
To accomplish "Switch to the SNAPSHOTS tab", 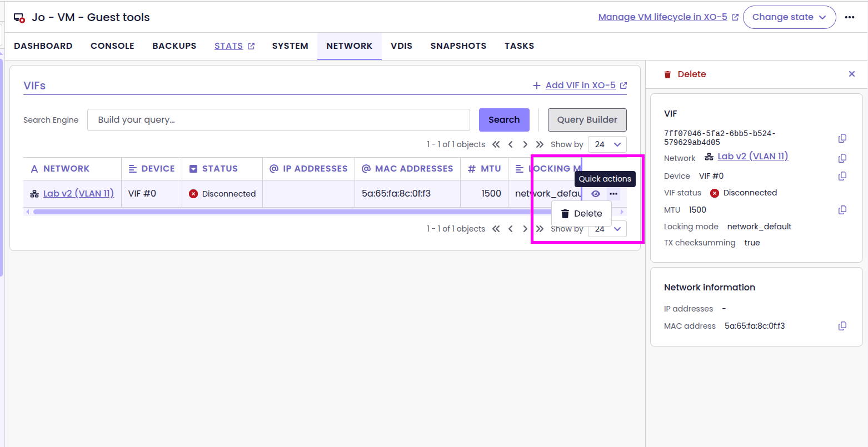I will click(458, 46).
